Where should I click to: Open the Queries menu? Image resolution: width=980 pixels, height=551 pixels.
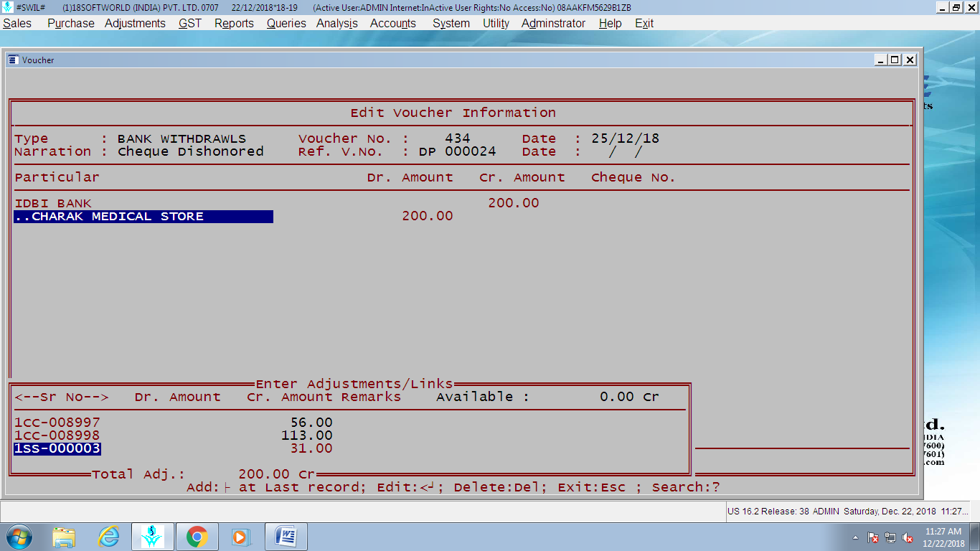click(286, 23)
